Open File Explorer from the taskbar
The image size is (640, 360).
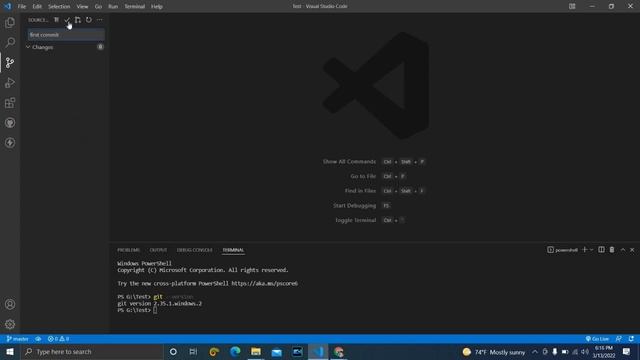[256, 351]
